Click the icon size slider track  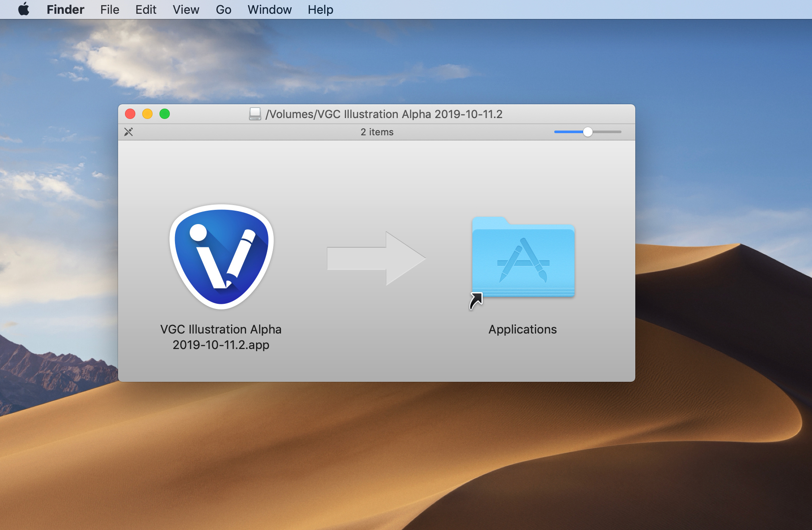click(x=588, y=132)
